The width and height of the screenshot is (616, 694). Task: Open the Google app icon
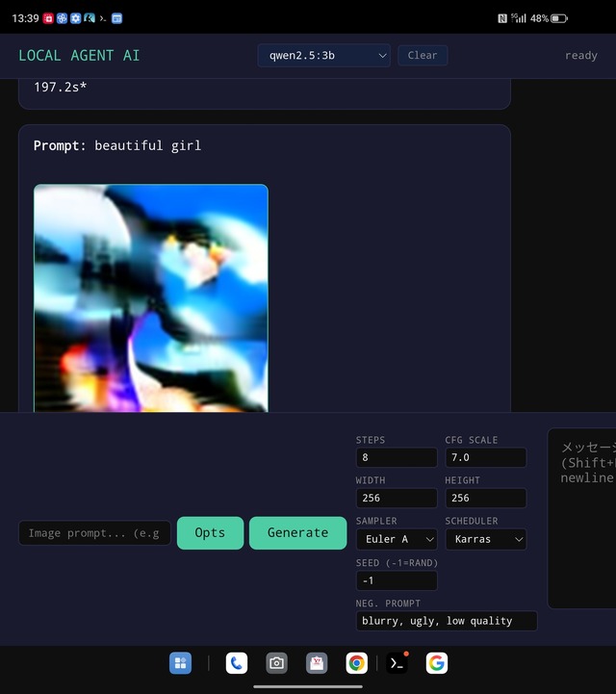pyautogui.click(x=437, y=663)
